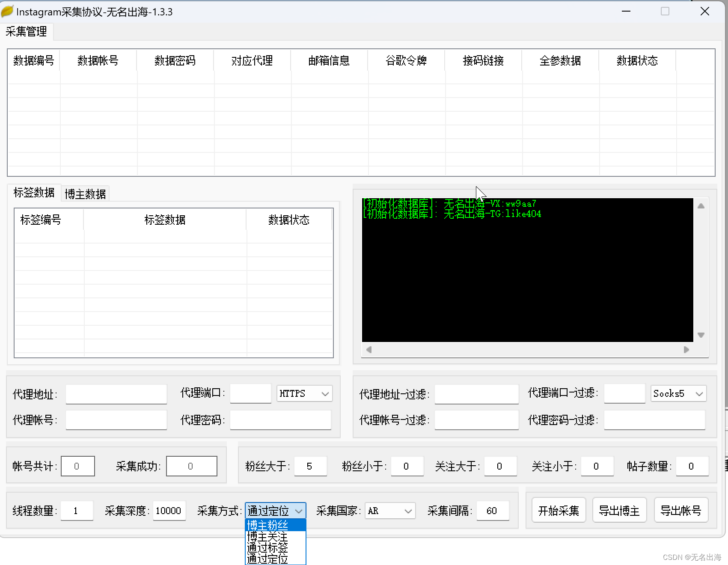This screenshot has width=728, height=565.
Task: Edit the 线程数量 value field
Action: 77,511
